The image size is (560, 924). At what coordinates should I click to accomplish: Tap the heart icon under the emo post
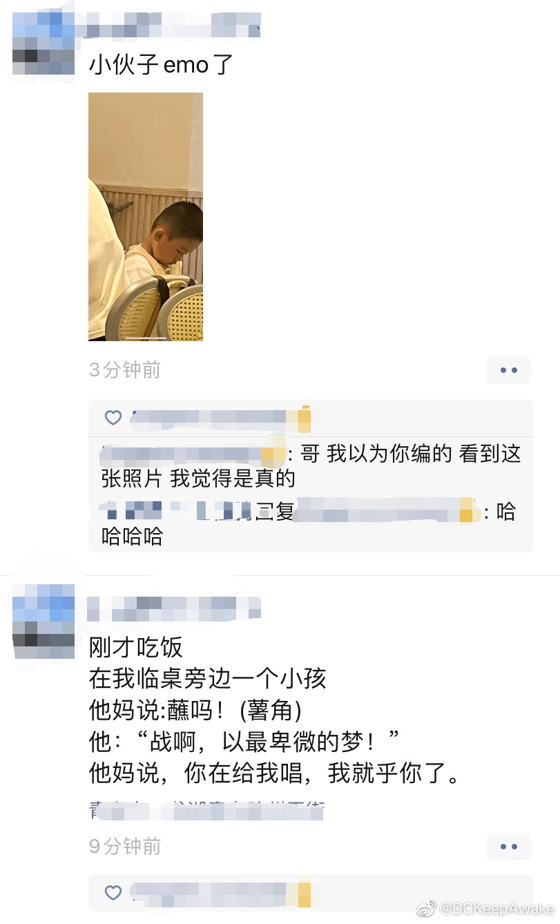tap(113, 418)
